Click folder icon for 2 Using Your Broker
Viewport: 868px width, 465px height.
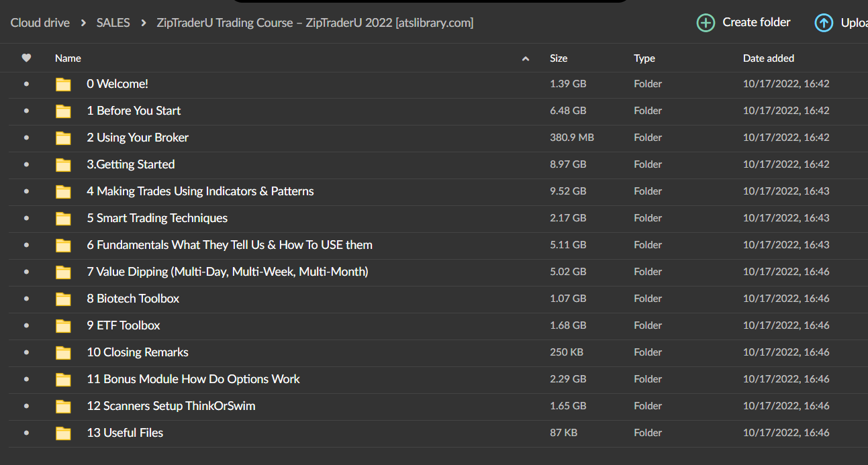coord(63,138)
